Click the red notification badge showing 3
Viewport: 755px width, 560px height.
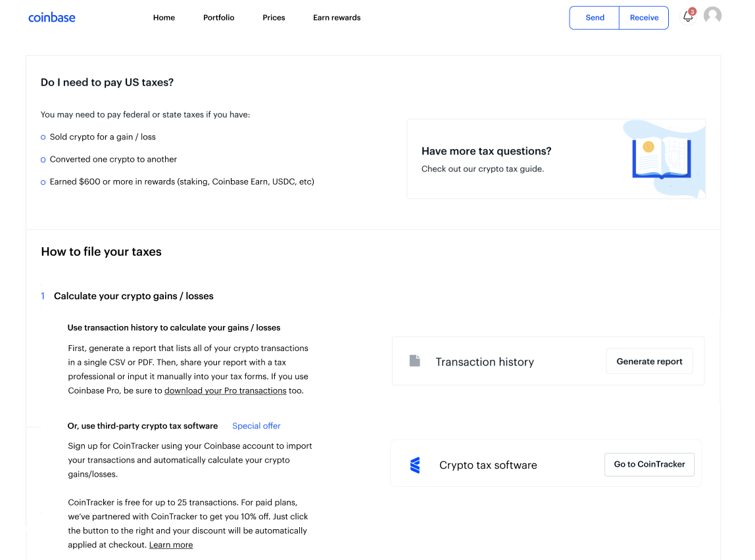pyautogui.click(x=691, y=11)
